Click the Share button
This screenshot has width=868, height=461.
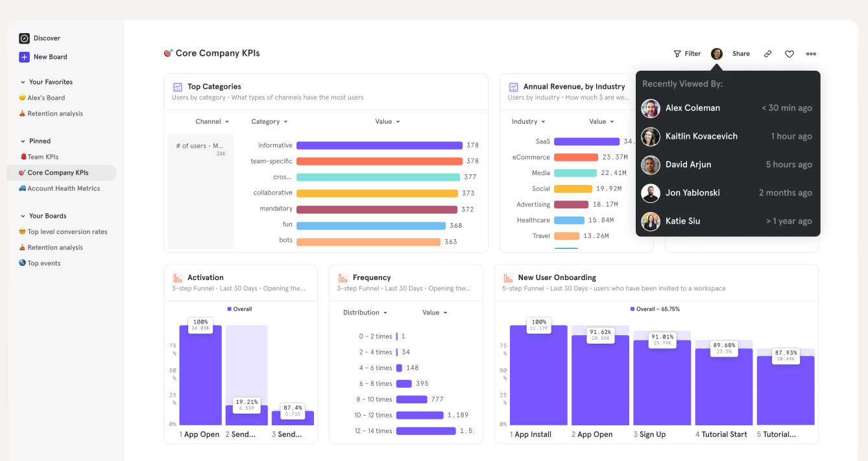(741, 54)
